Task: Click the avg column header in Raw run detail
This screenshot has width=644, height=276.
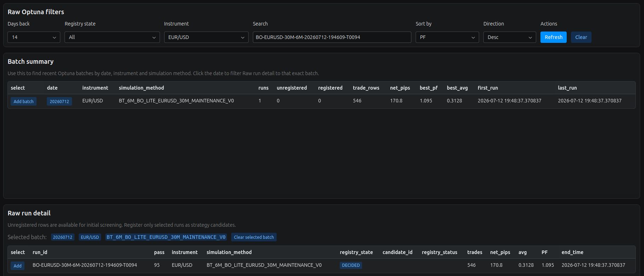Action: [522, 252]
